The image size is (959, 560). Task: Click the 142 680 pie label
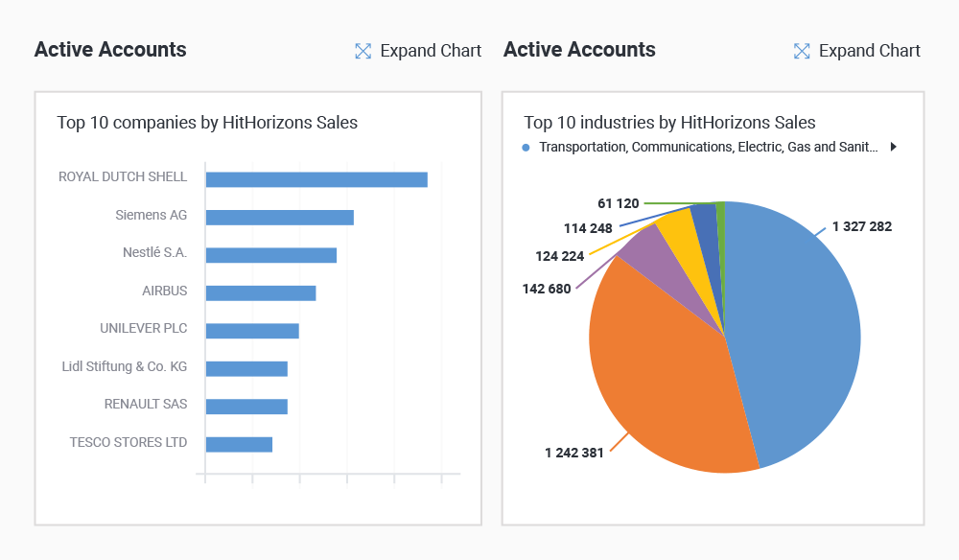point(547,290)
